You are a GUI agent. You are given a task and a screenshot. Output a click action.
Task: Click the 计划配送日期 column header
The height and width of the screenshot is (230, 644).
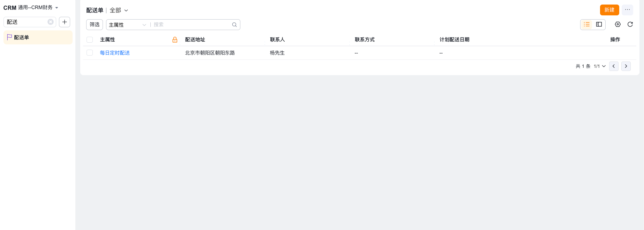[x=454, y=40]
